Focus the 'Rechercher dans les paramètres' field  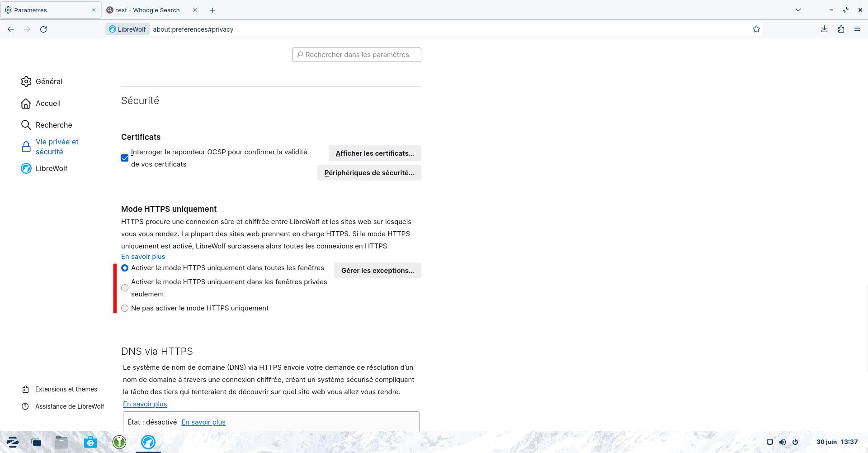coord(357,55)
